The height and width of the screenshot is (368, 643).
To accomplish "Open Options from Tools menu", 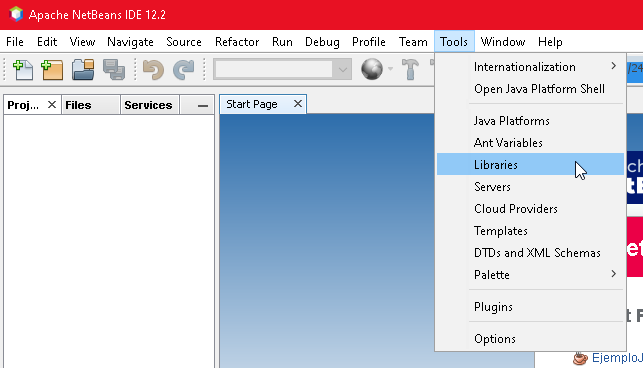I will click(530, 339).
